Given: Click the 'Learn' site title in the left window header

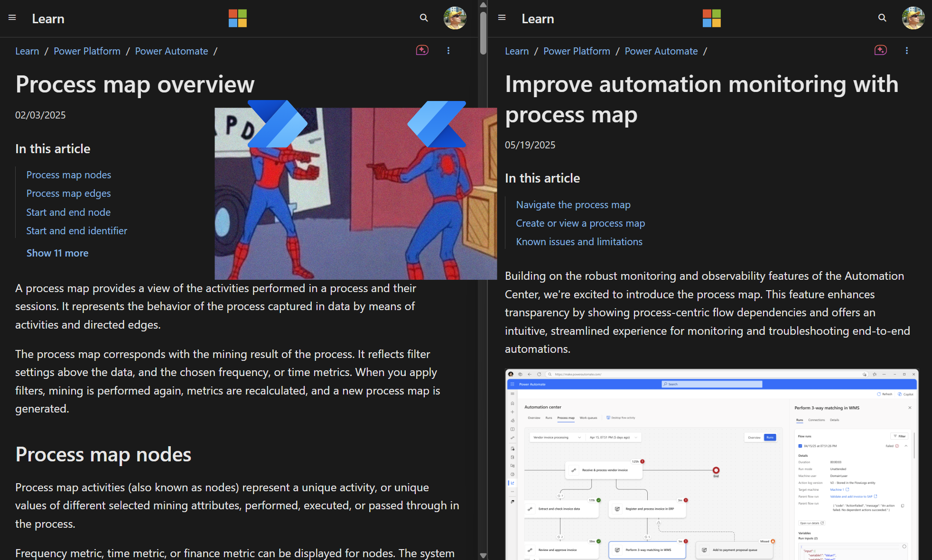Looking at the screenshot, I should (48, 18).
